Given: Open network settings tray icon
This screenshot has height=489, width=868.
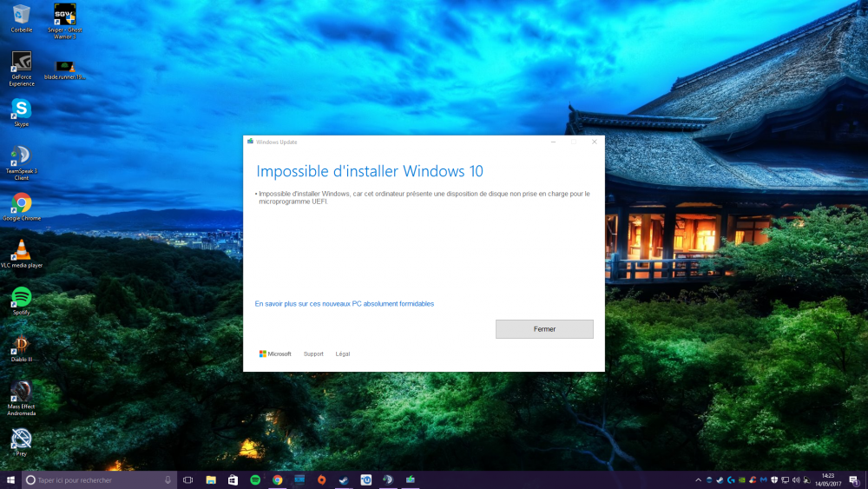Looking at the screenshot, I should point(785,480).
